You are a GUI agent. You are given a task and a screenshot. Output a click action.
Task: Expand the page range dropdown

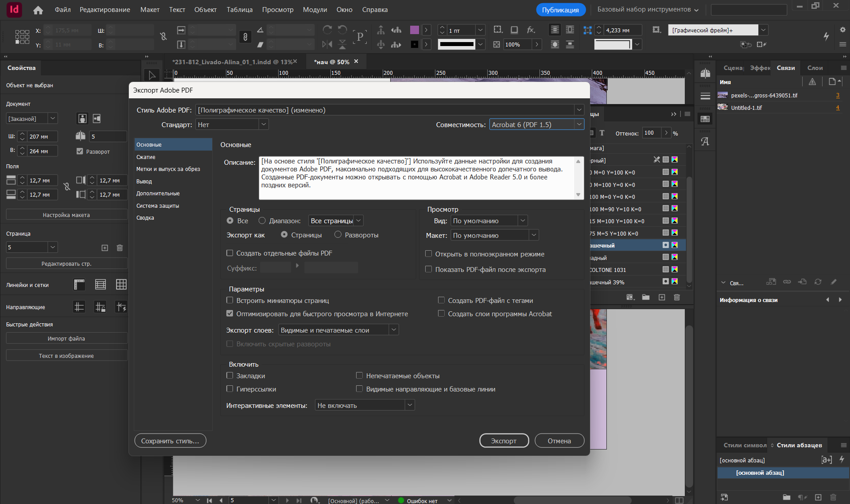click(x=336, y=221)
